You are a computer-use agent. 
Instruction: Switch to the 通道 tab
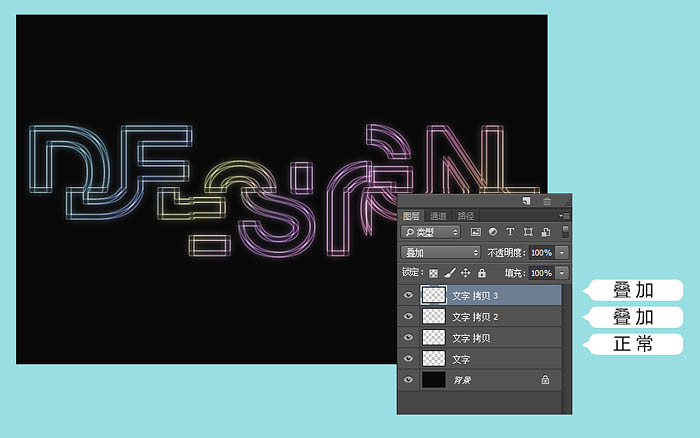438,216
